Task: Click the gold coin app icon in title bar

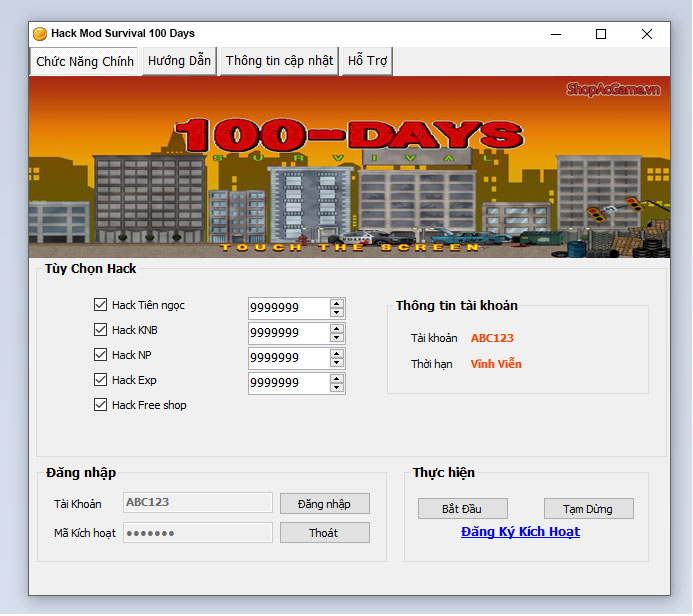Action: coord(40,34)
